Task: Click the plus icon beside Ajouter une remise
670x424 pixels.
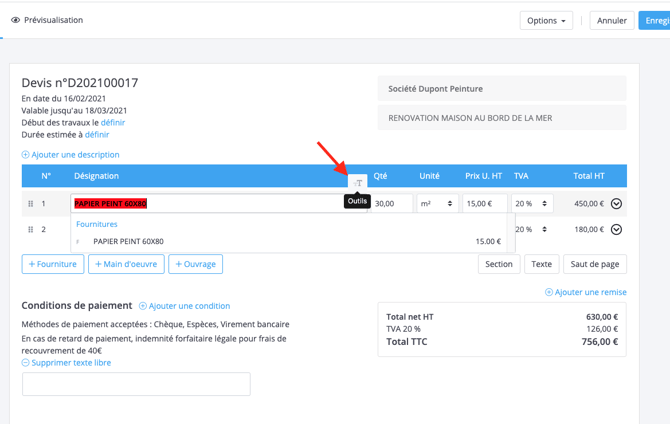Action: pyautogui.click(x=549, y=292)
